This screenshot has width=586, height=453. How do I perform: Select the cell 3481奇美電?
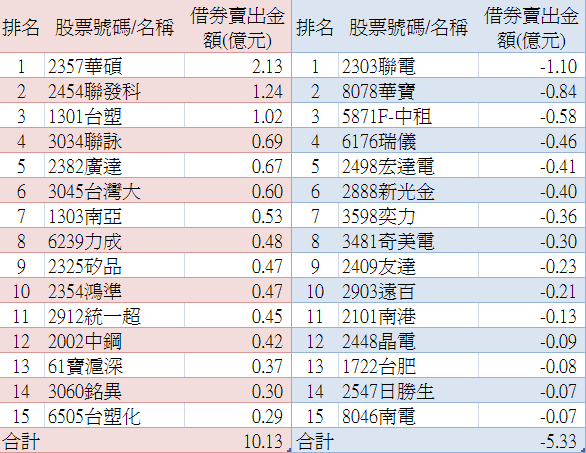pos(408,241)
